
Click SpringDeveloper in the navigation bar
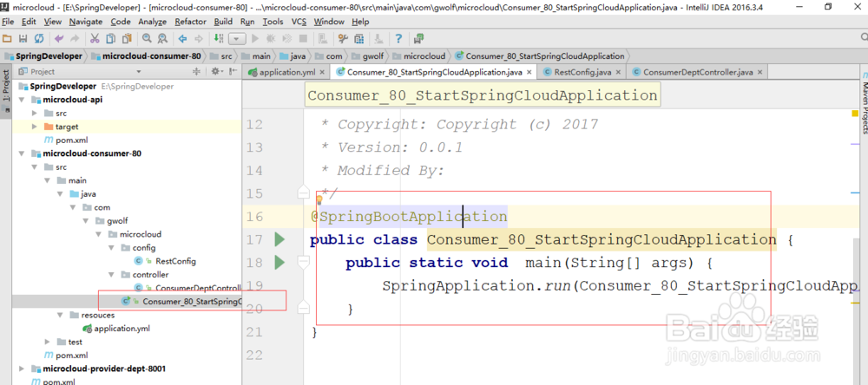[x=43, y=55]
